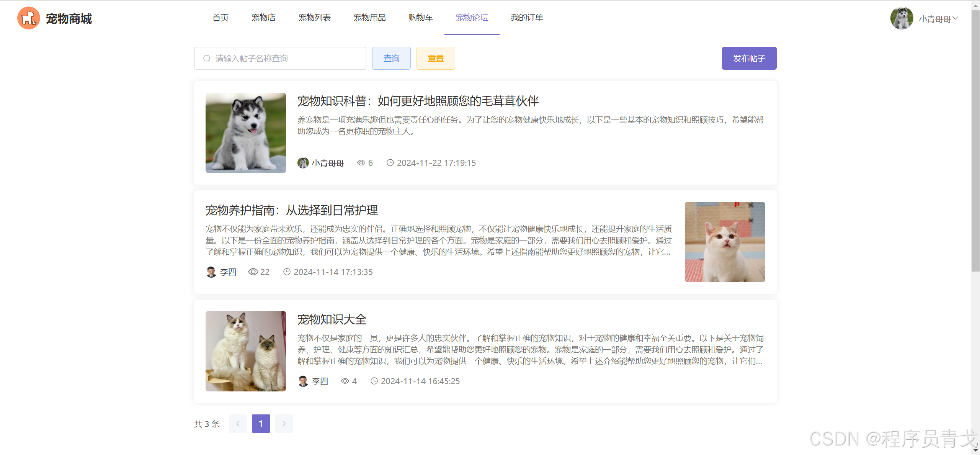Screen dimensions: 980x455
Task: Go to next page with right chevron
Action: pyautogui.click(x=284, y=424)
